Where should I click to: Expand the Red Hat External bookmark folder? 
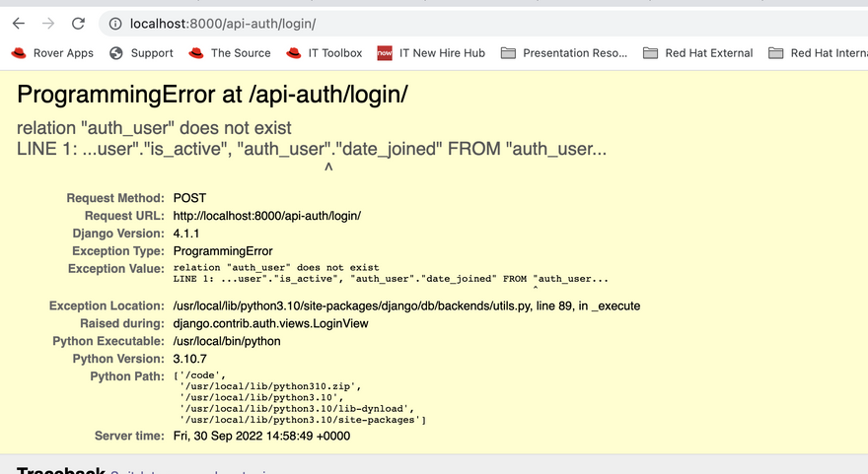(x=698, y=53)
